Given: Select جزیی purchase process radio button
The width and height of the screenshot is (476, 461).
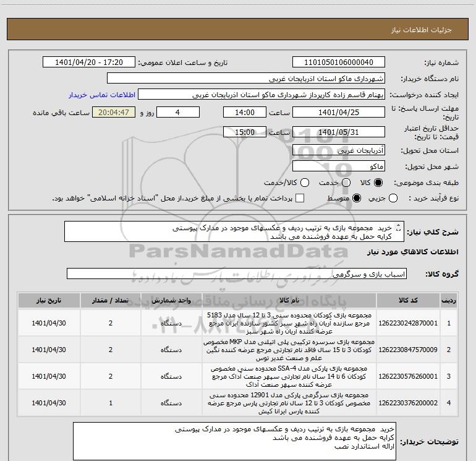Looking at the screenshot, I should pyautogui.click(x=393, y=198).
